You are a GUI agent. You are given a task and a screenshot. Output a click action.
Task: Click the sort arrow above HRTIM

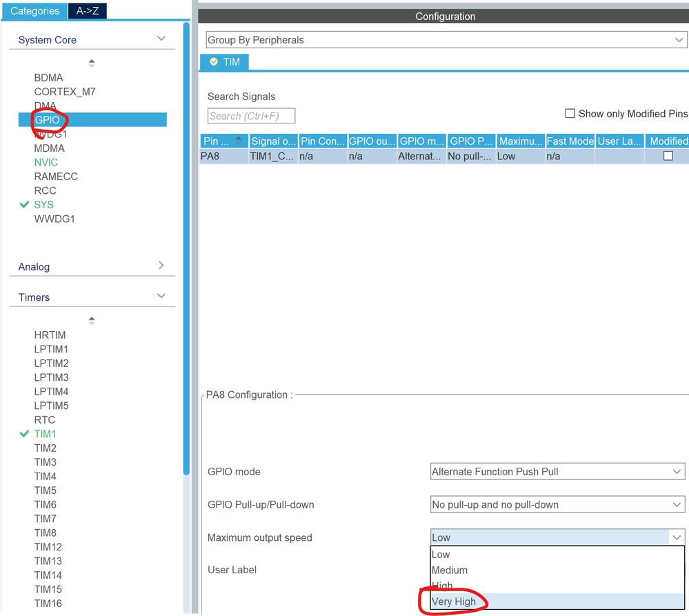click(92, 320)
